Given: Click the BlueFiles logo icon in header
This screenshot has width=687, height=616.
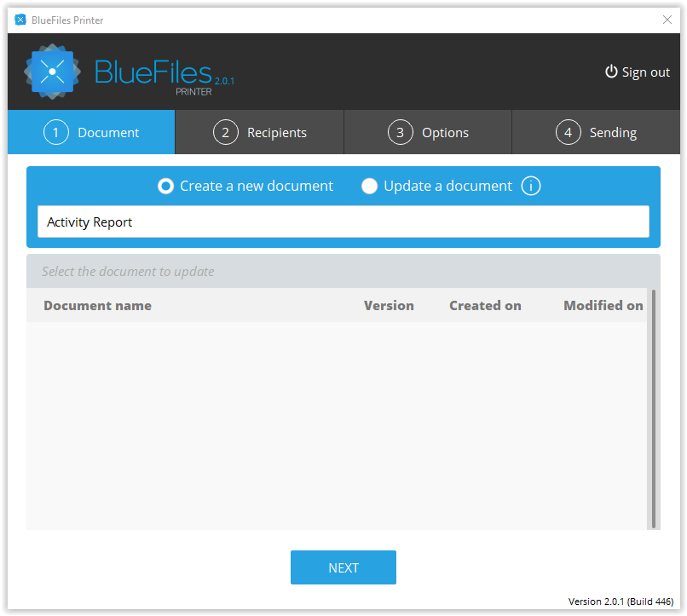Looking at the screenshot, I should (52, 72).
